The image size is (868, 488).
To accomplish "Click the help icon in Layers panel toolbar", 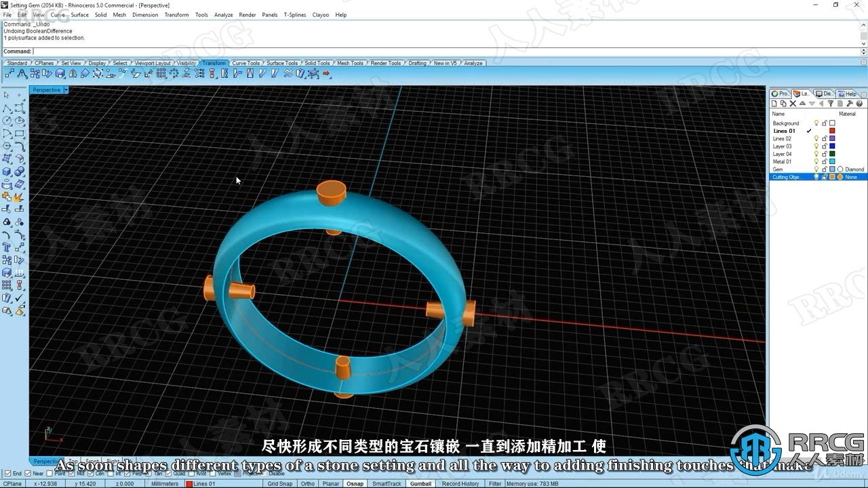I will 859,104.
